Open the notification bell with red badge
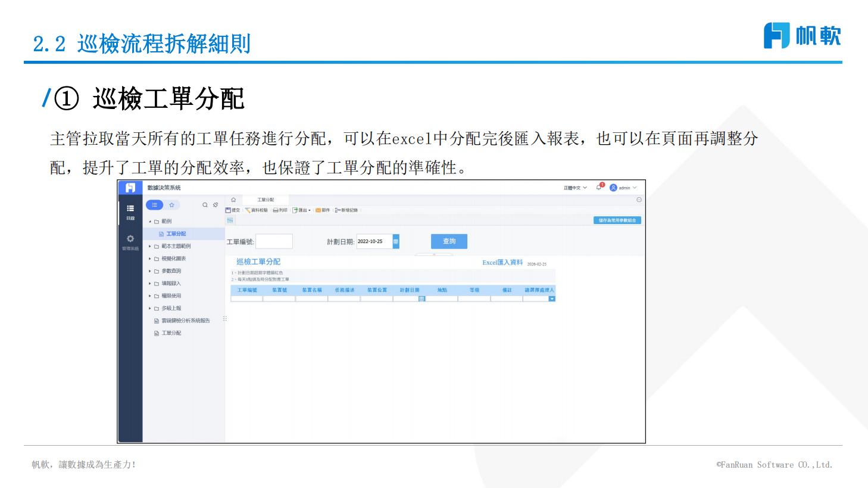 click(x=599, y=187)
